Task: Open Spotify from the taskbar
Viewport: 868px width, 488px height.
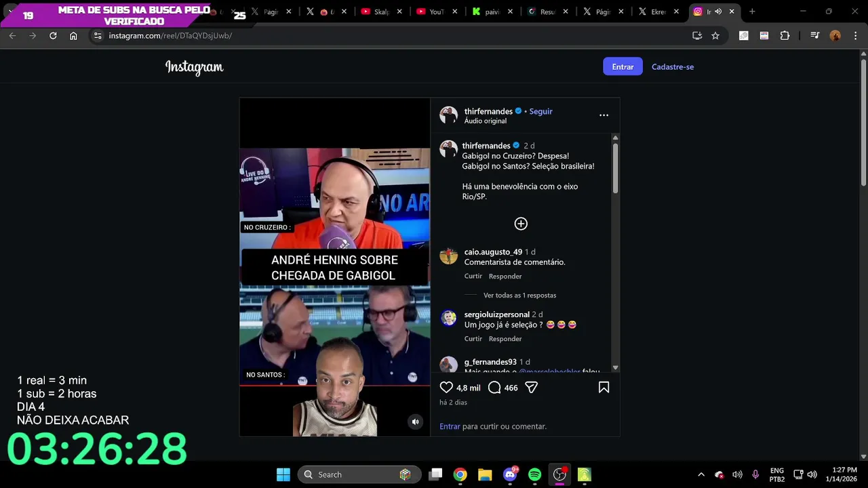Action: pyautogui.click(x=534, y=474)
